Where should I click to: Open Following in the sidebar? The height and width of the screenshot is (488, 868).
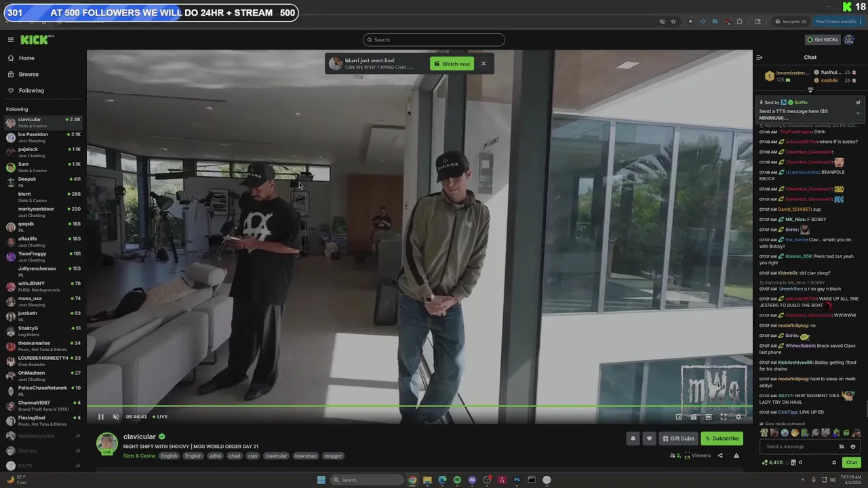click(31, 91)
